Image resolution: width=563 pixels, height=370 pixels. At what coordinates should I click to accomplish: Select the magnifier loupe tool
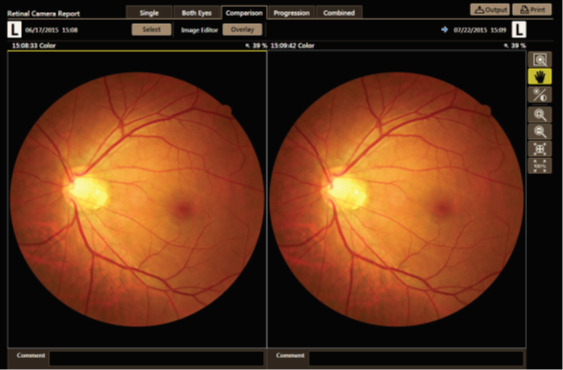click(540, 59)
